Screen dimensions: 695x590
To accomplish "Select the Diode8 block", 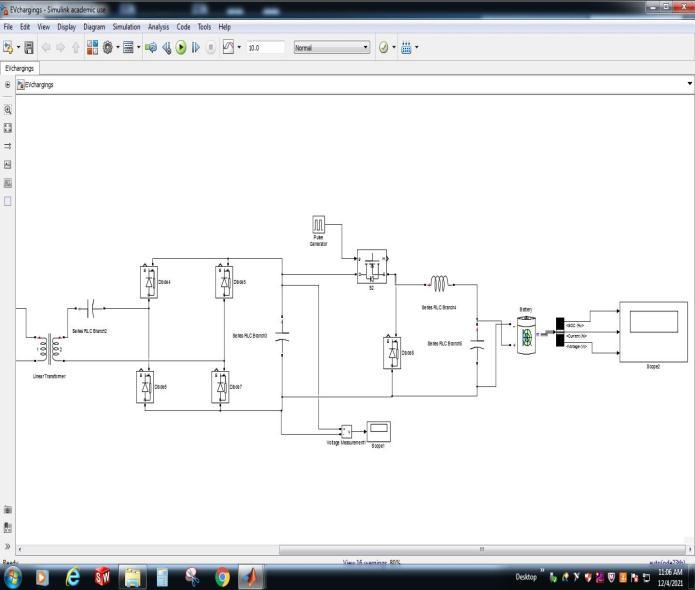I will 392,353.
